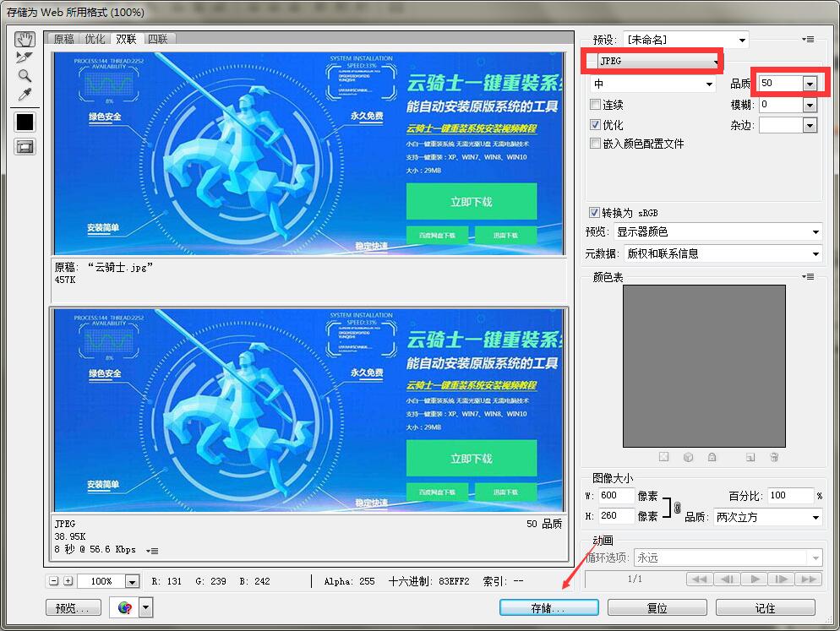The width and height of the screenshot is (840, 631).
Task: Open the 中 compression quality dropdown
Action: coord(652,84)
